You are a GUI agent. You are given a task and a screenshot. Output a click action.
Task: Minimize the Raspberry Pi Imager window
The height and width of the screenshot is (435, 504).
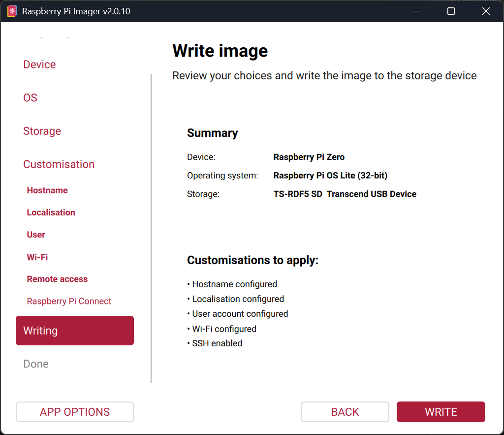tap(417, 11)
